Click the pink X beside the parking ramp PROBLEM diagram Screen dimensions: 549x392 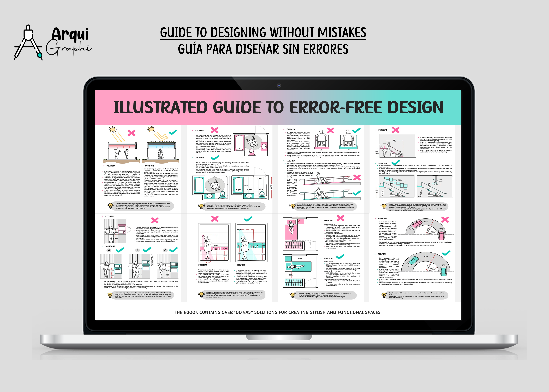(x=445, y=219)
